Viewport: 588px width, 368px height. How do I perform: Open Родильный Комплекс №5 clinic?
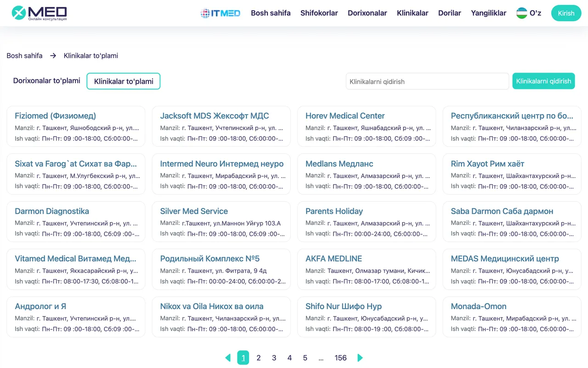pyautogui.click(x=221, y=269)
